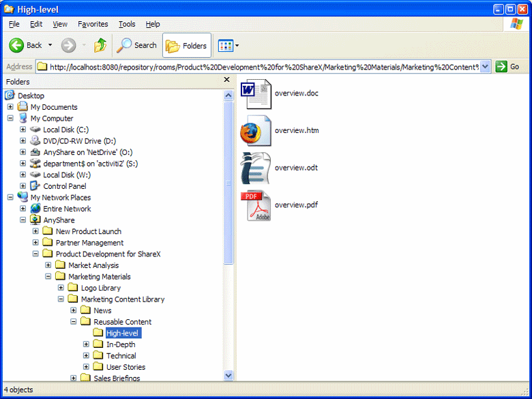Expand the New Product Launch folder

[35, 231]
